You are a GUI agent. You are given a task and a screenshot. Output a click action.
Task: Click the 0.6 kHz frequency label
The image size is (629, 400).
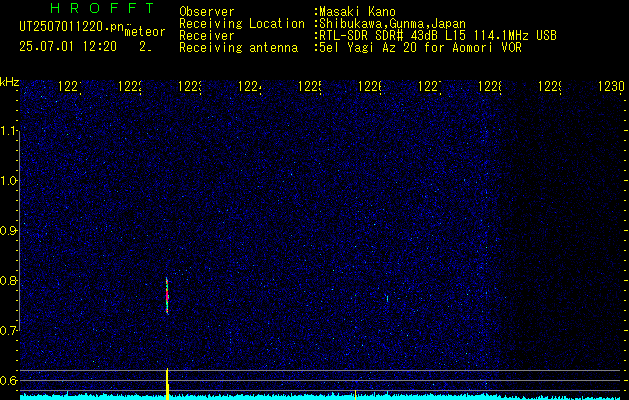[8, 380]
